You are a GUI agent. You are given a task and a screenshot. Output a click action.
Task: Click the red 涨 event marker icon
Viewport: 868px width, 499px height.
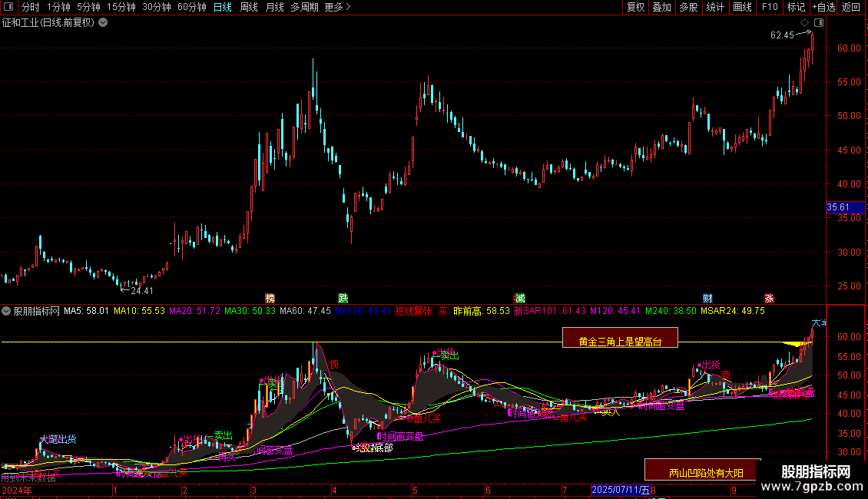point(769,298)
